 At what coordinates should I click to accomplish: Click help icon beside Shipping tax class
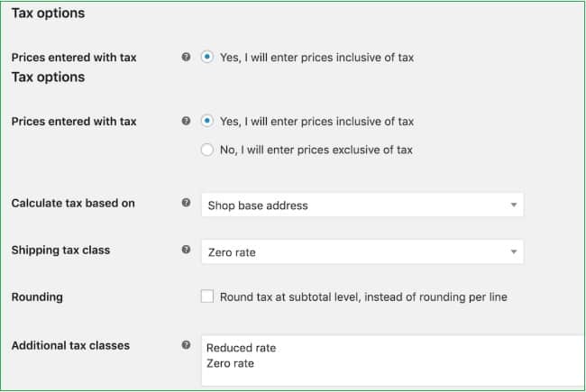tap(186, 250)
